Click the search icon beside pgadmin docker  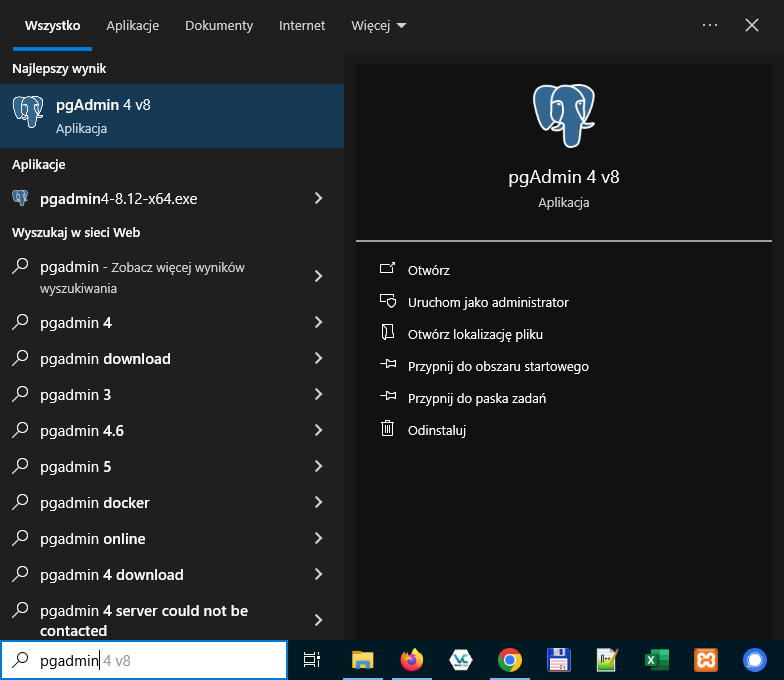[x=20, y=502]
